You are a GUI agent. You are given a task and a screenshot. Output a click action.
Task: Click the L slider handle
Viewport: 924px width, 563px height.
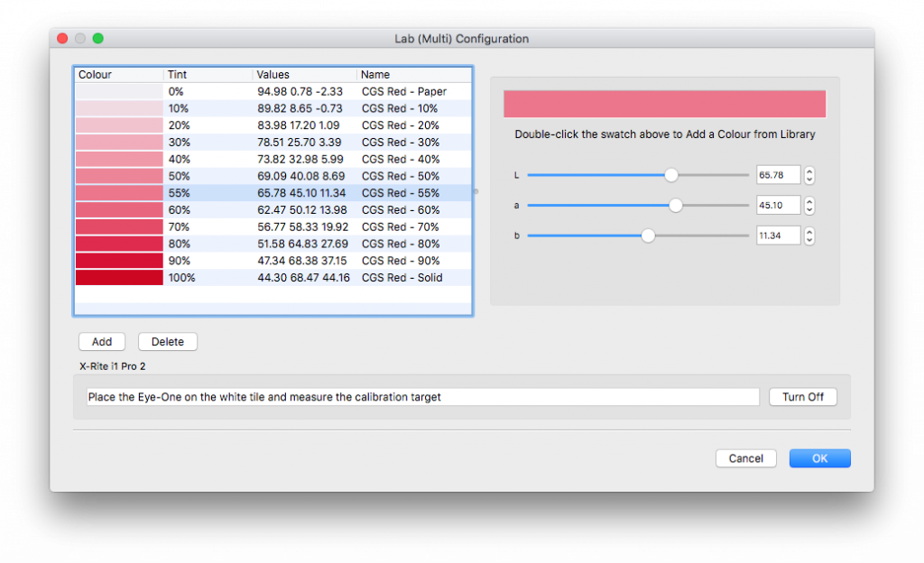coord(670,175)
